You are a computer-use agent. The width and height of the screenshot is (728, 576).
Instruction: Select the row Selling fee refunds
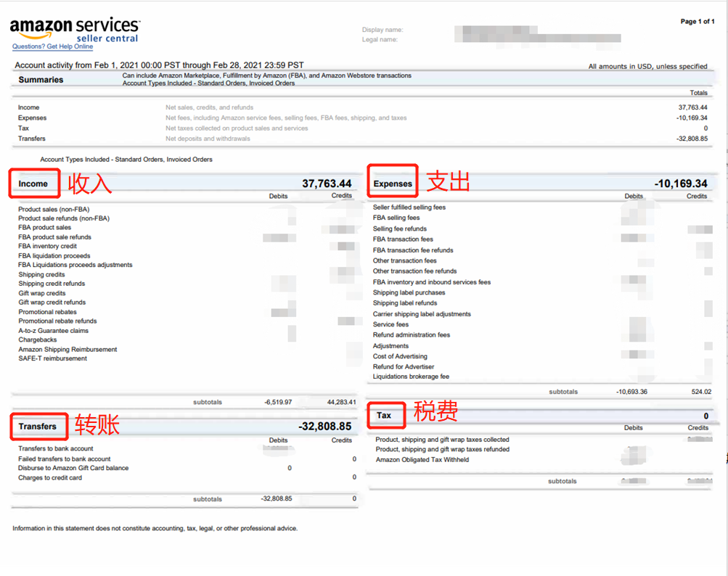tap(400, 229)
